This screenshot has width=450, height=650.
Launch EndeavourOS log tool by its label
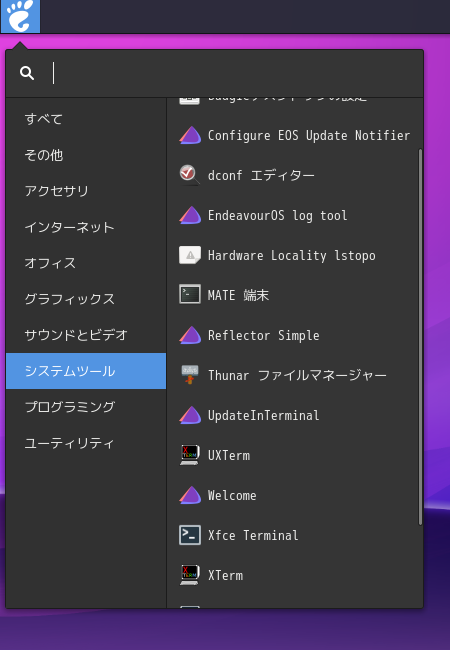277,216
